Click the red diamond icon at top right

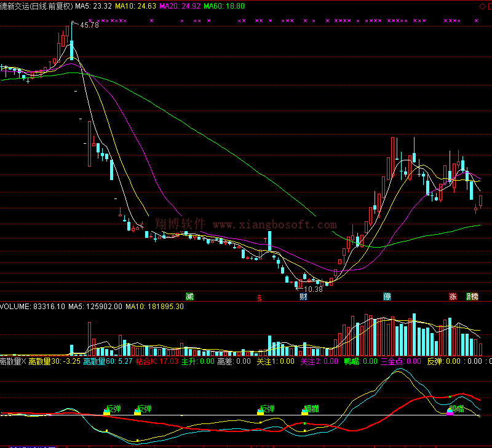482,6
